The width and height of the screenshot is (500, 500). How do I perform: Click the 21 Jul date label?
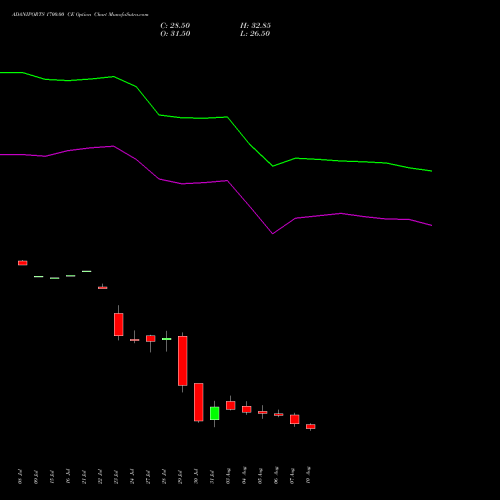[x=84, y=477]
